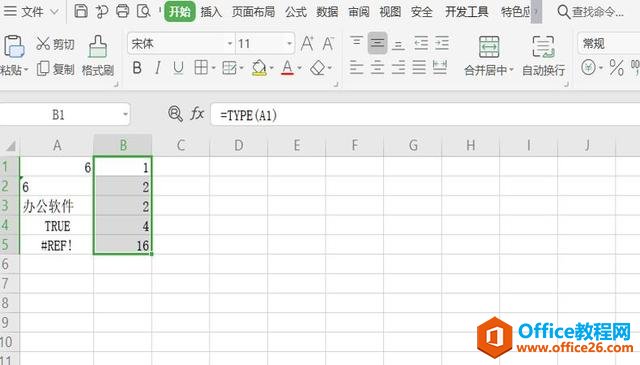Click the Cut (剪切) scissors button
Image resolution: width=640 pixels, height=365 pixels.
click(x=55, y=44)
